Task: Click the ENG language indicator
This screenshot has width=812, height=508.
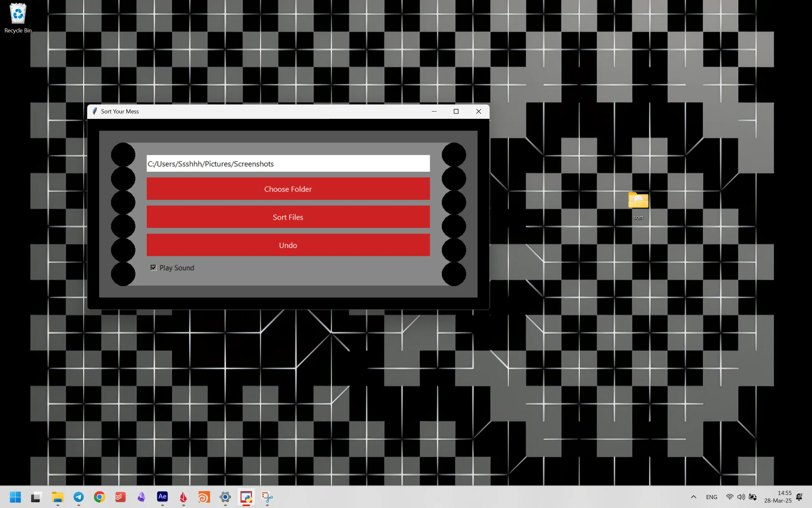Action: click(711, 497)
